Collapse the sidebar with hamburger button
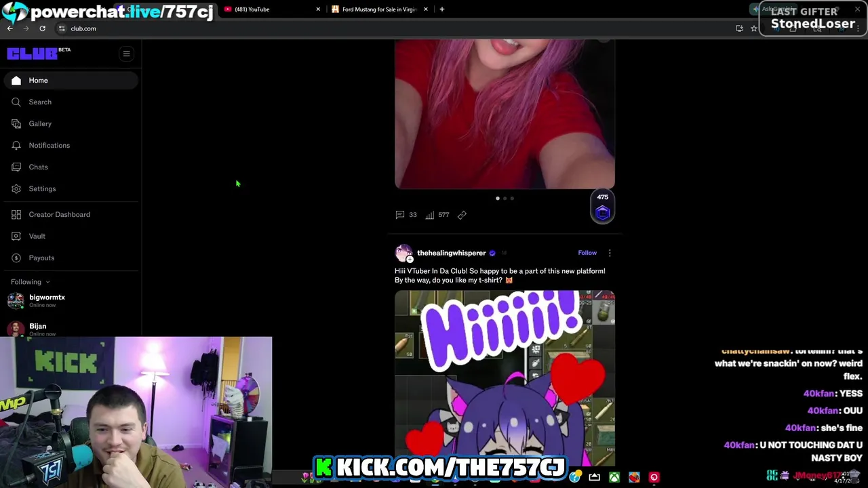The width and height of the screenshot is (868, 488). point(126,54)
